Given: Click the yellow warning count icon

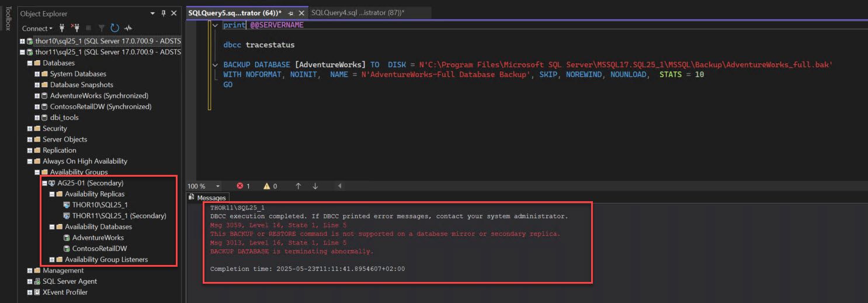Looking at the screenshot, I should 267,186.
